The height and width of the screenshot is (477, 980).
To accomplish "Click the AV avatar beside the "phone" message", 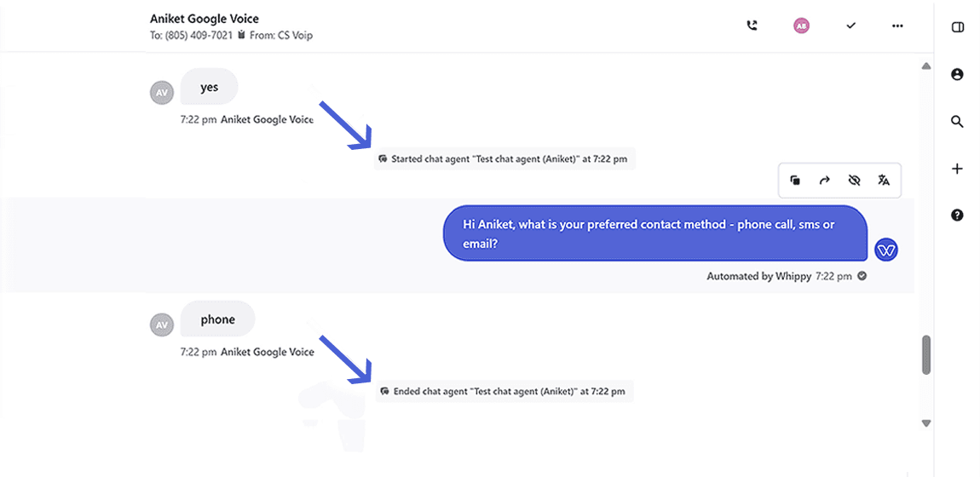I will point(162,325).
